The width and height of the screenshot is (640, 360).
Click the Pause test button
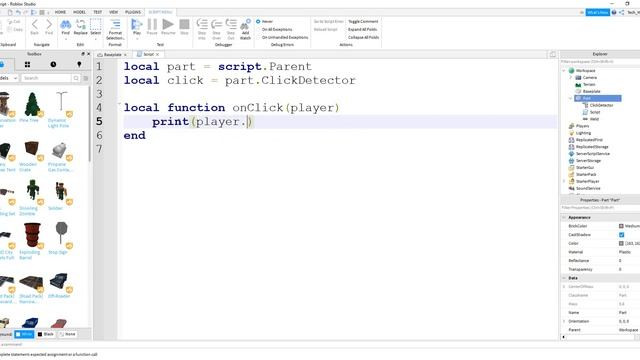(152, 24)
